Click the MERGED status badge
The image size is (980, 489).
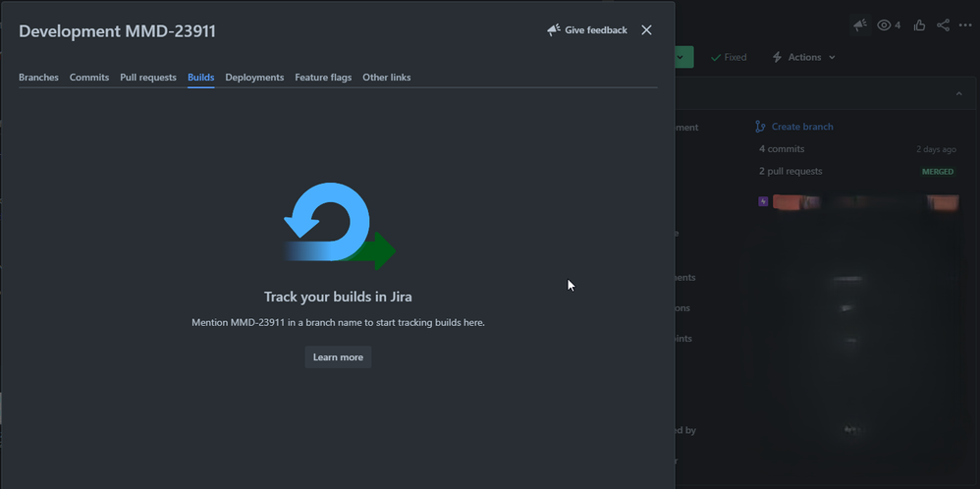pyautogui.click(x=938, y=171)
